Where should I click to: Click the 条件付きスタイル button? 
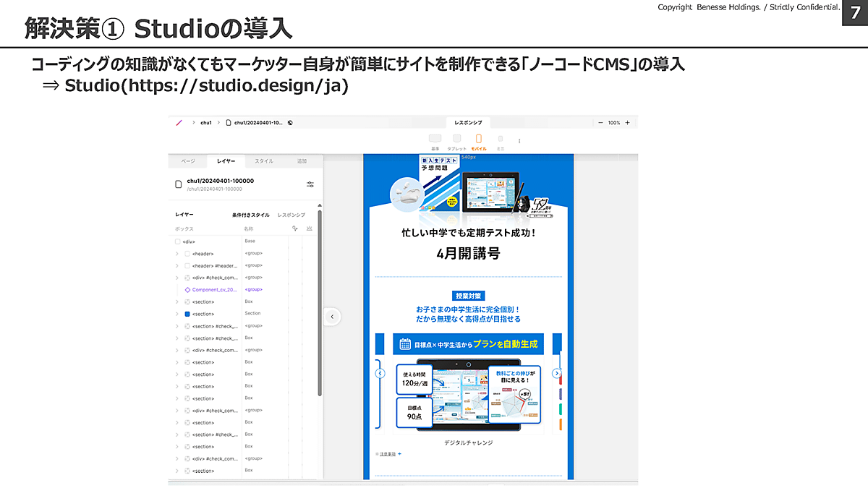pyautogui.click(x=250, y=215)
